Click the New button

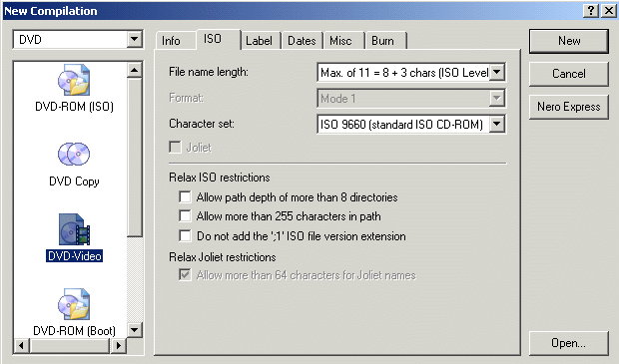click(569, 41)
